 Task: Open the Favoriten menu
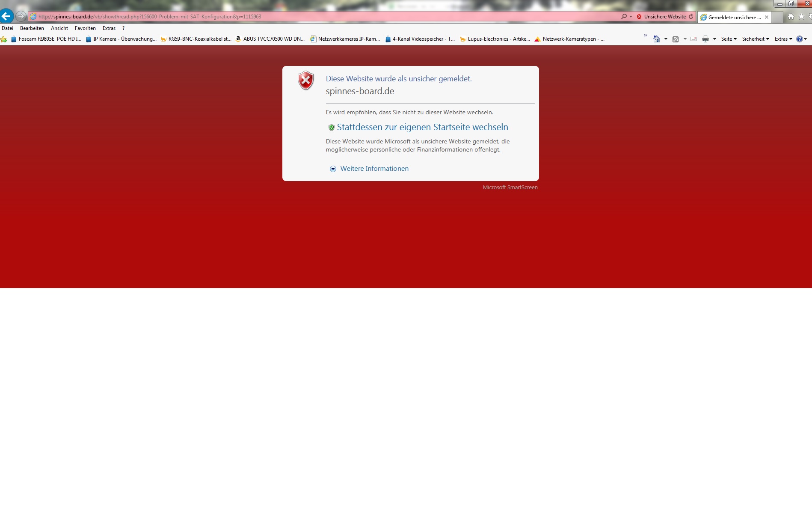coord(85,28)
